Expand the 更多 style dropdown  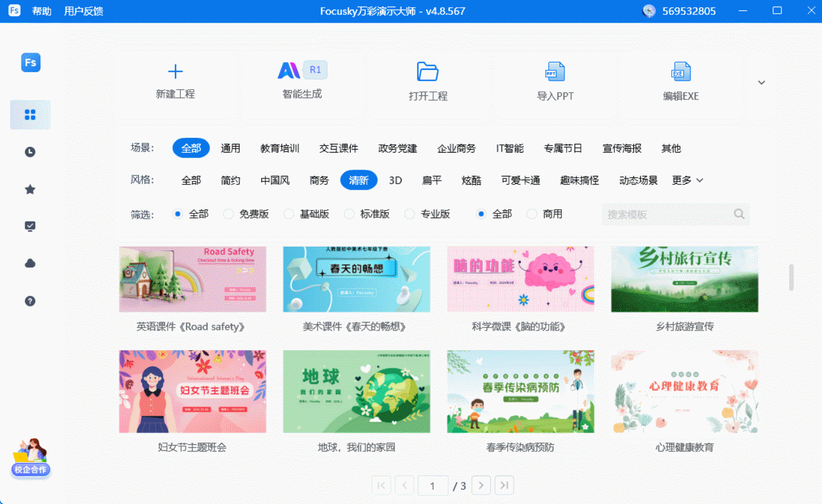click(687, 180)
